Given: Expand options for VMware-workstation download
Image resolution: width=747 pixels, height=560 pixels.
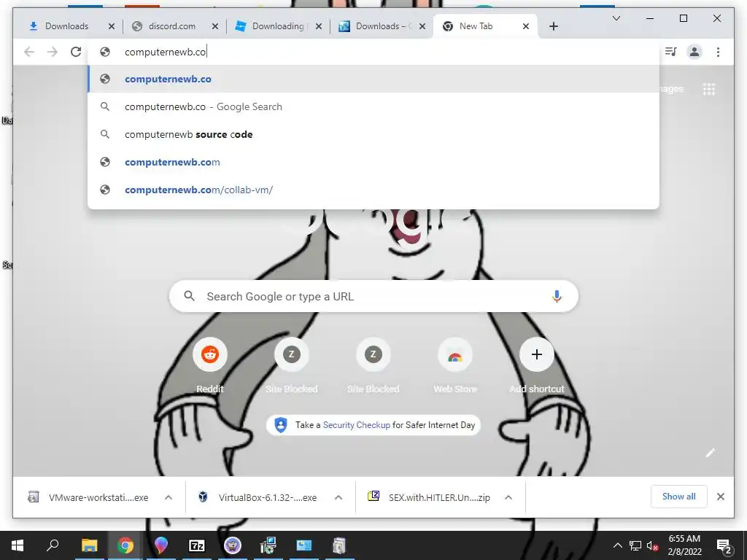Looking at the screenshot, I should pyautogui.click(x=169, y=497).
